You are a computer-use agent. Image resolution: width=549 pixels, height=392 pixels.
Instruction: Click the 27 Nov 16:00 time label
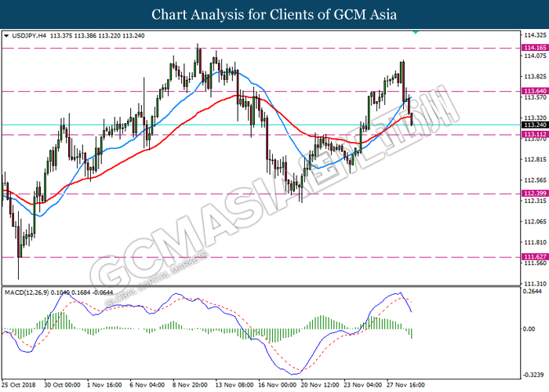(405, 385)
